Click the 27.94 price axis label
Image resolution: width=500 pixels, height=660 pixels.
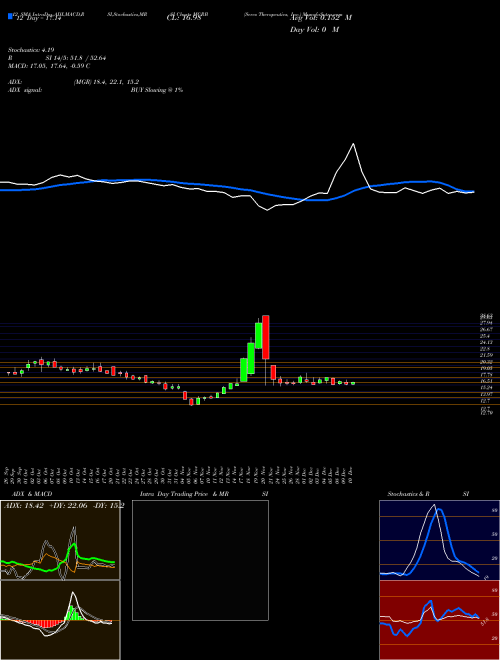pos(486,323)
